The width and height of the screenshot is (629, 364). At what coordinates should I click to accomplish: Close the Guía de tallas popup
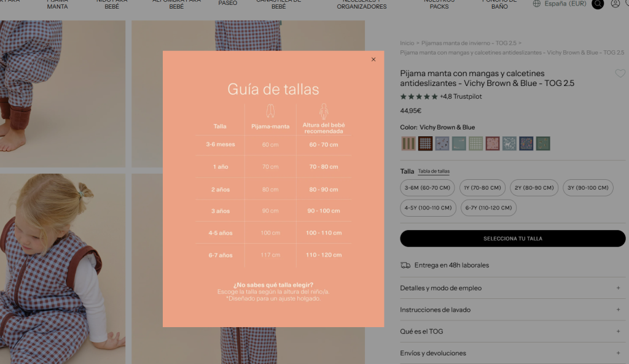pyautogui.click(x=373, y=60)
